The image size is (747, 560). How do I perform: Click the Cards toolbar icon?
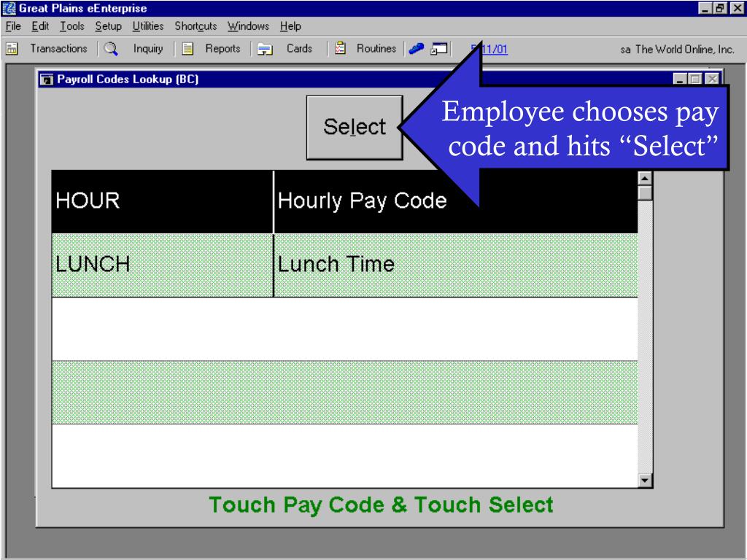coord(265,49)
